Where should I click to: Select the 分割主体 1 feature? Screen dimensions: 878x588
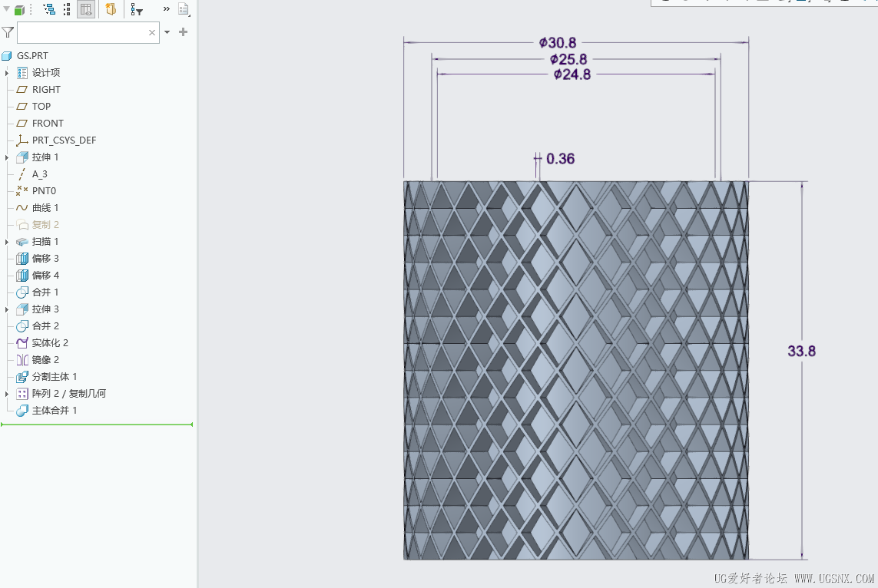coord(47,377)
